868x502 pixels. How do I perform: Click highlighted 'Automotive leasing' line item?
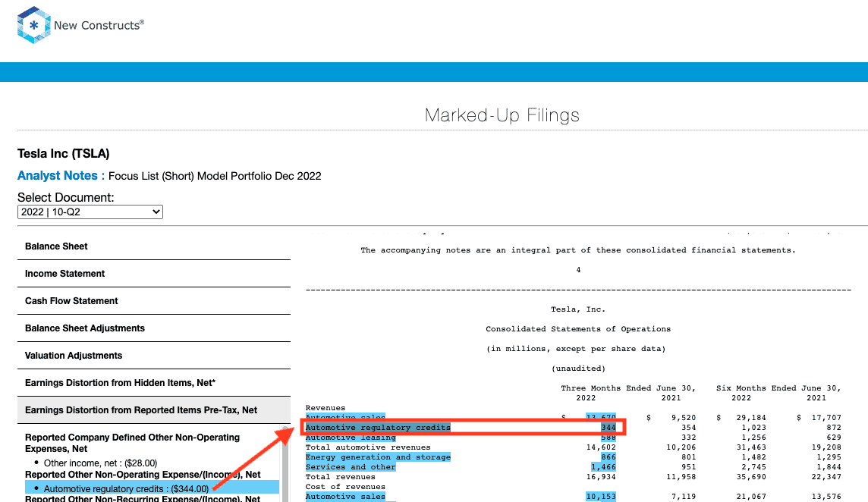[x=351, y=438]
